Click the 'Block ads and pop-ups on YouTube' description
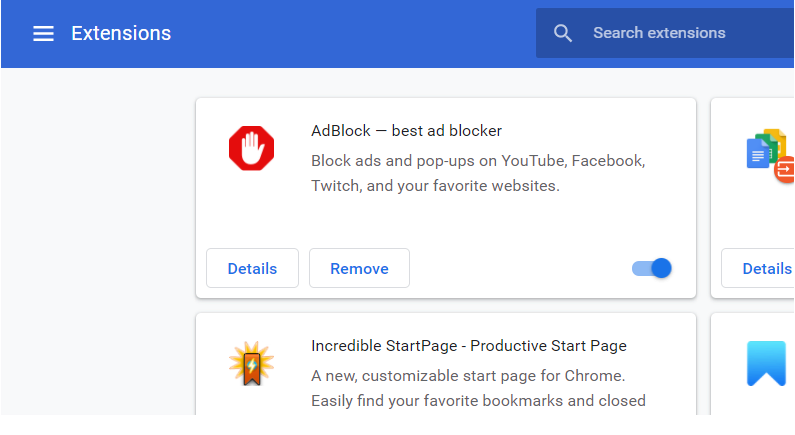This screenshot has width=795, height=435. click(x=478, y=173)
